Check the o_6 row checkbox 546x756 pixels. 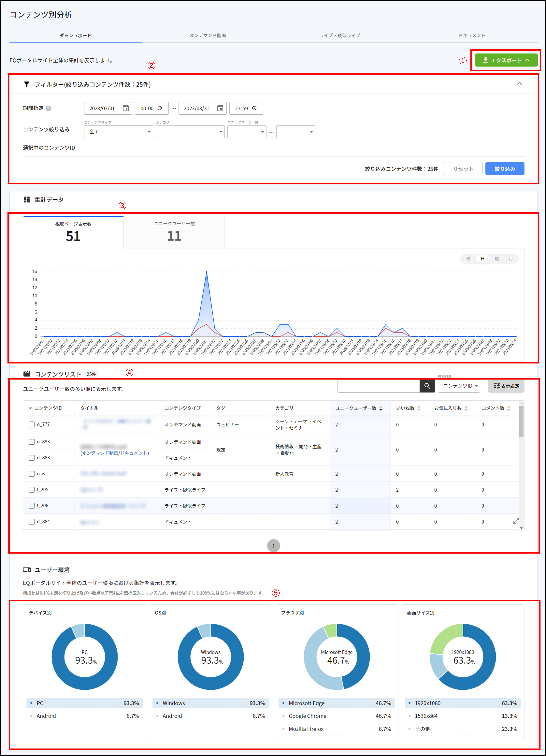[32, 474]
